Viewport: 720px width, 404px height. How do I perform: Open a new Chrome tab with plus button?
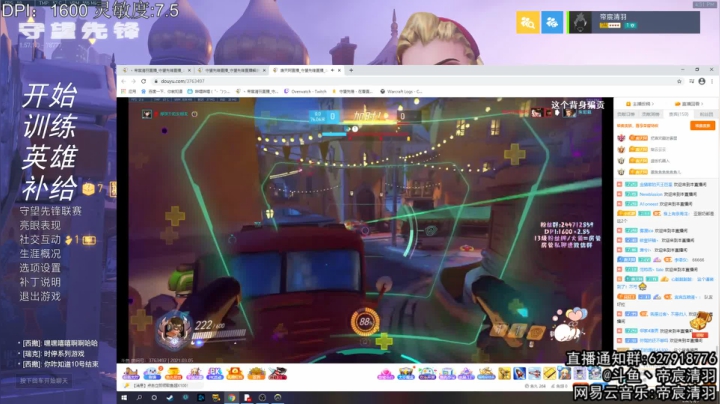(x=351, y=70)
